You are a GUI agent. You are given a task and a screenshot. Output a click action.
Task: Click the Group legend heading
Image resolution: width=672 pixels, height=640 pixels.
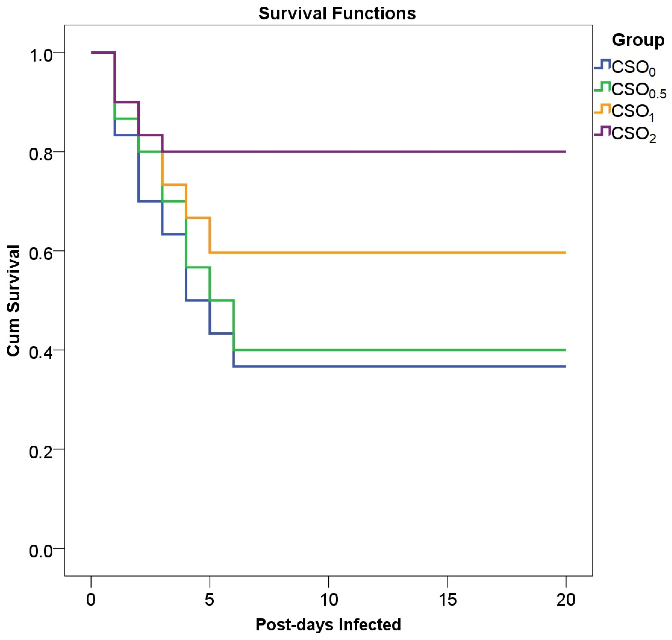[x=638, y=40]
